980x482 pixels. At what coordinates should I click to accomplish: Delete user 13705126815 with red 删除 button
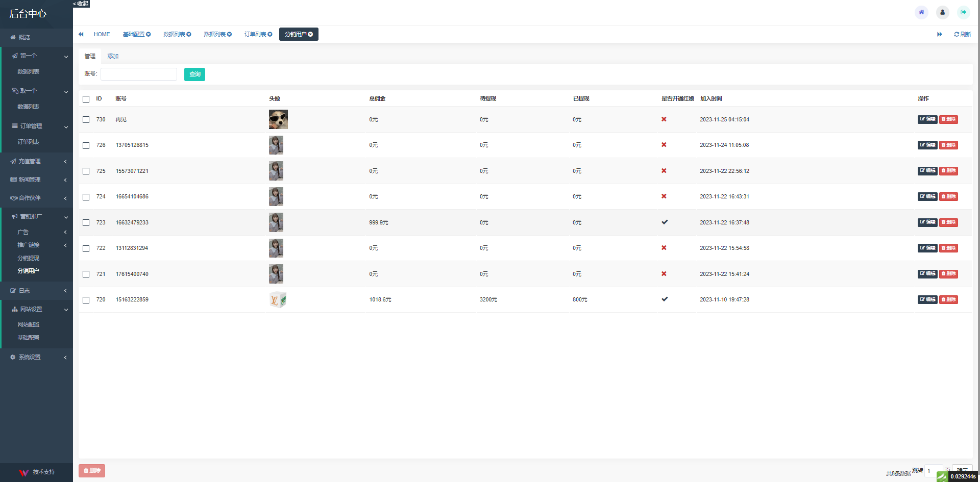(x=948, y=145)
